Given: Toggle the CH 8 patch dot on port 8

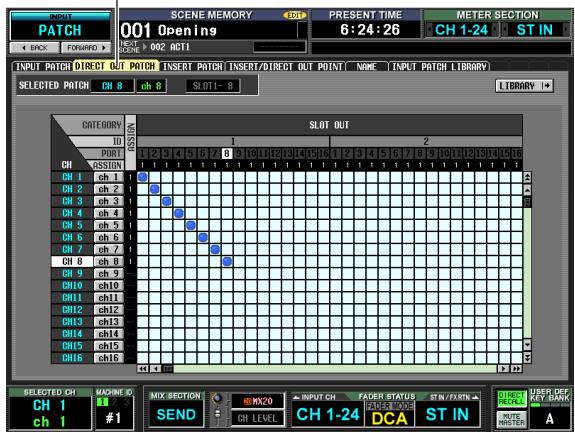Looking at the screenshot, I should 227,261.
